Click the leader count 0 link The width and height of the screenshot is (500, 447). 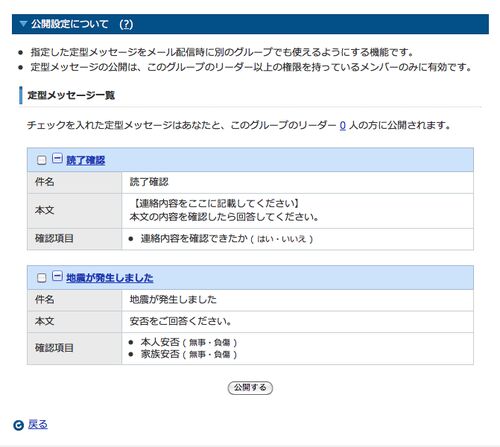(x=343, y=125)
